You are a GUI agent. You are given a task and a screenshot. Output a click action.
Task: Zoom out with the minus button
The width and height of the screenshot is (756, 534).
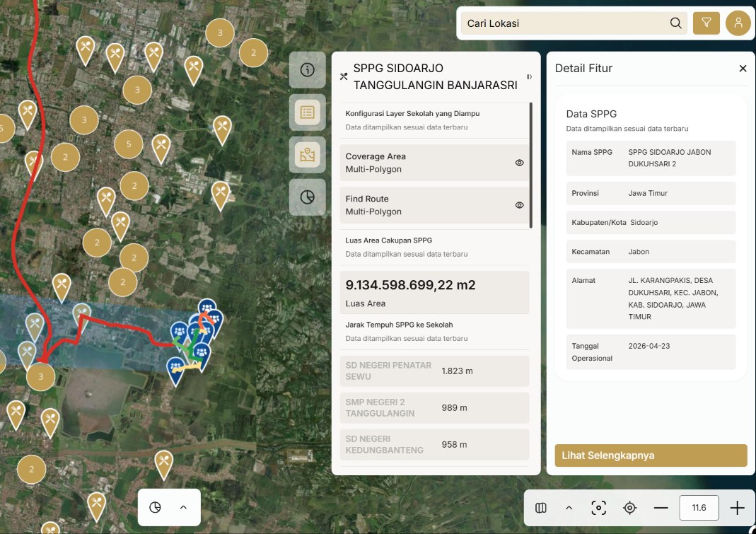(661, 507)
